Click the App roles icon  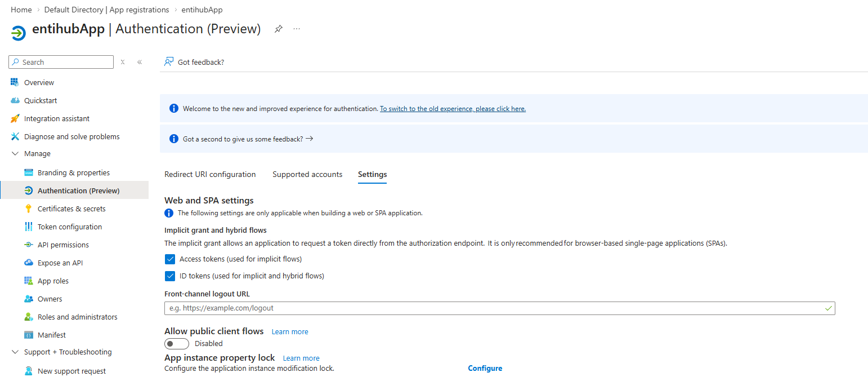[x=29, y=281]
